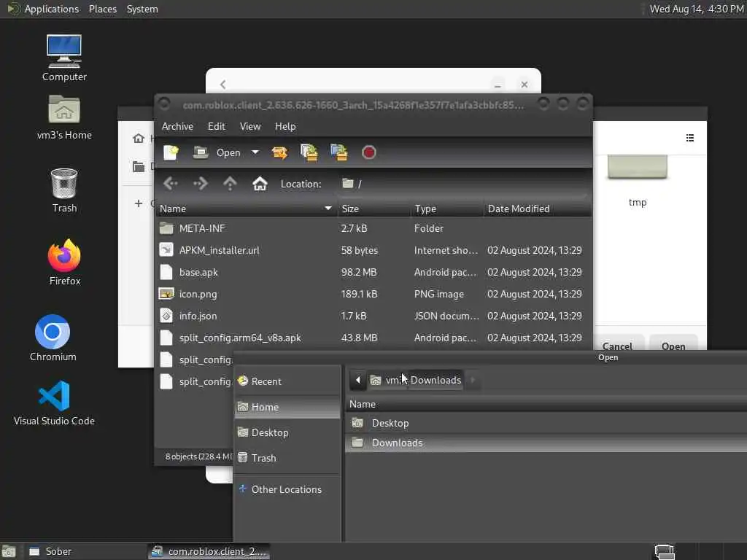This screenshot has width=747, height=560.
Task: Select Desktop in the Open dialog sidebar
Action: pyautogui.click(x=287, y=432)
